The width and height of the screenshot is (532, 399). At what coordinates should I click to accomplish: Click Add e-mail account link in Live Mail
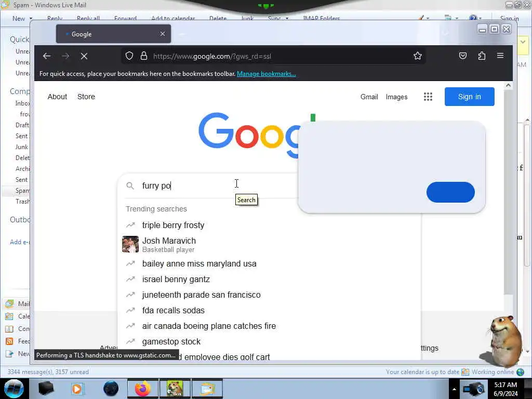coord(20,242)
